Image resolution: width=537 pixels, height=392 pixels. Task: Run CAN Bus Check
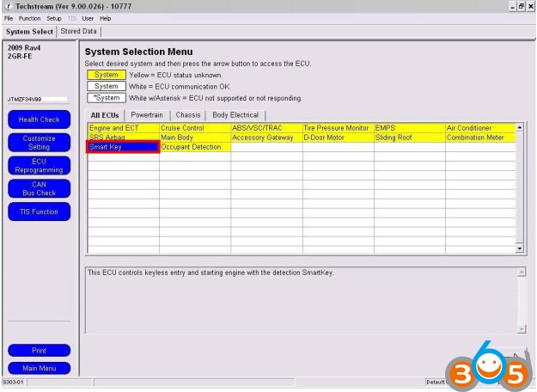[39, 188]
